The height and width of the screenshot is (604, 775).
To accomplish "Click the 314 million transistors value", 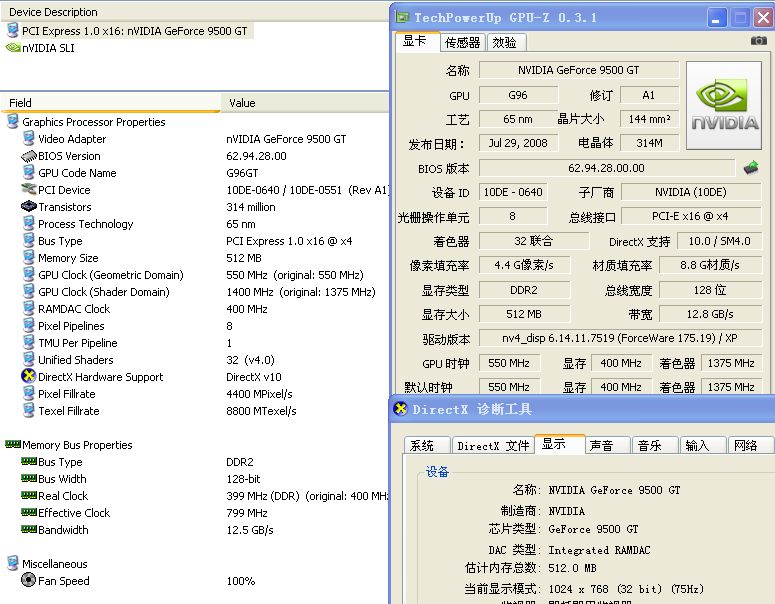I will (x=251, y=207).
